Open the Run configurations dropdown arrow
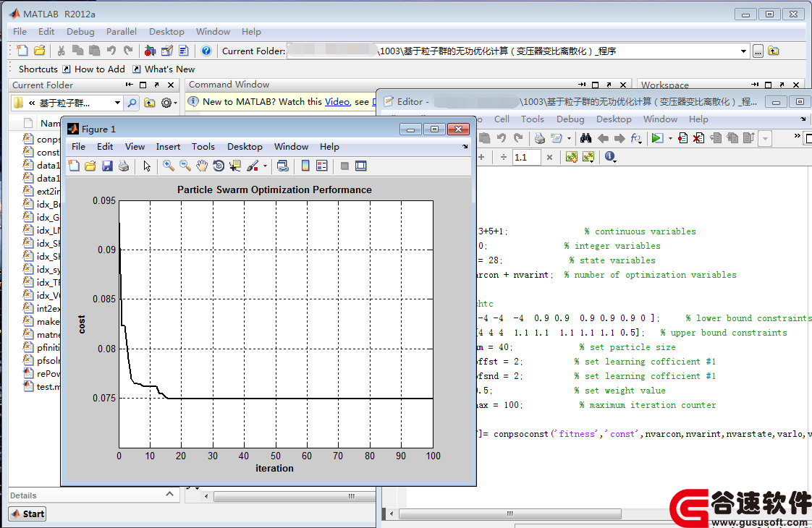The image size is (812, 528). (670, 139)
